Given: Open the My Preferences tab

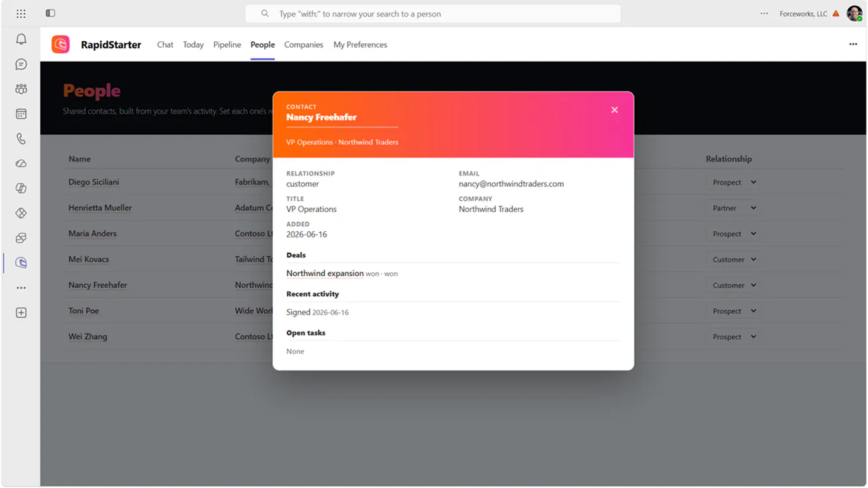Looking at the screenshot, I should click(x=360, y=44).
